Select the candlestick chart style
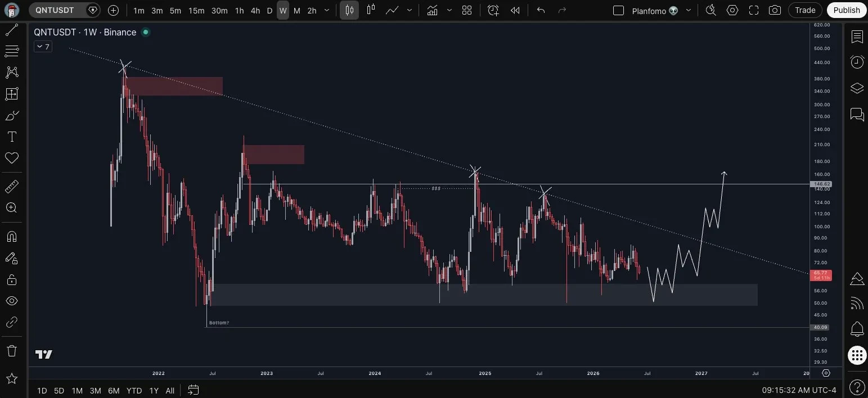Image resolution: width=868 pixels, height=398 pixels. click(x=349, y=10)
